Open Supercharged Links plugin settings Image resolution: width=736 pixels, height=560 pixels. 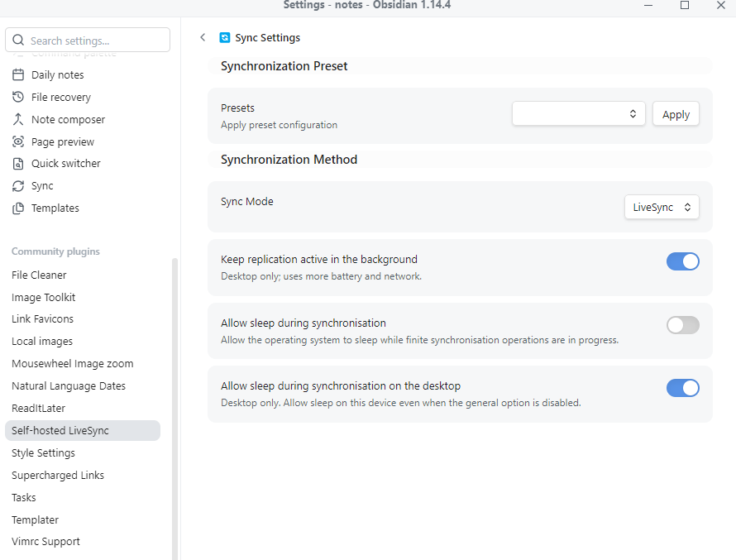[83, 475]
